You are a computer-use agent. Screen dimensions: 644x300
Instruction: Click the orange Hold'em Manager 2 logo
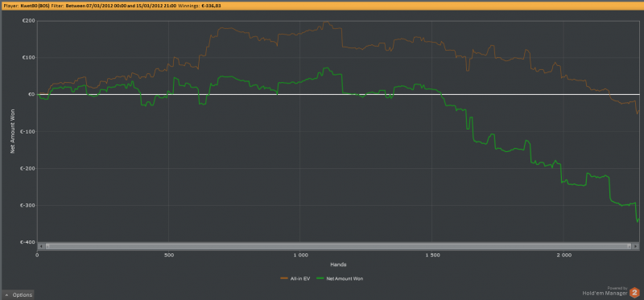point(635,293)
